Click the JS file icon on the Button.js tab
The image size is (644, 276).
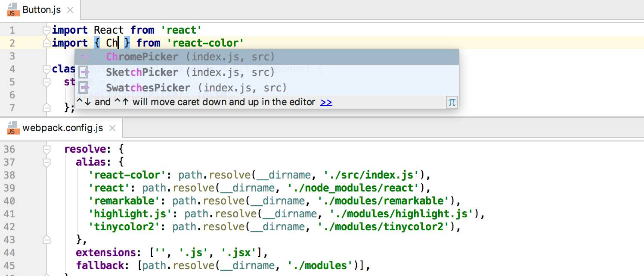pos(12,10)
